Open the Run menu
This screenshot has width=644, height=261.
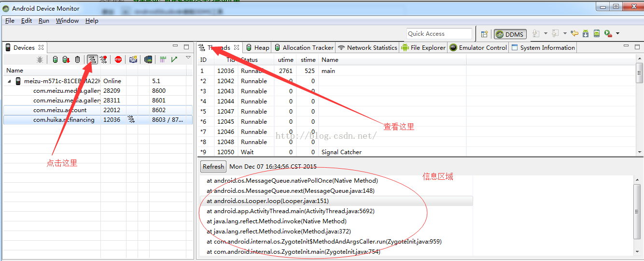pos(44,21)
